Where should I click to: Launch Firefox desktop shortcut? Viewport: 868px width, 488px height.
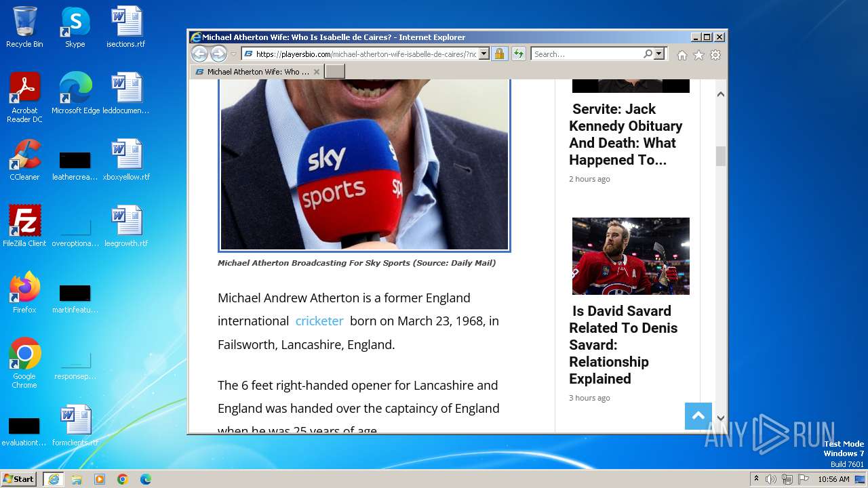coord(24,293)
